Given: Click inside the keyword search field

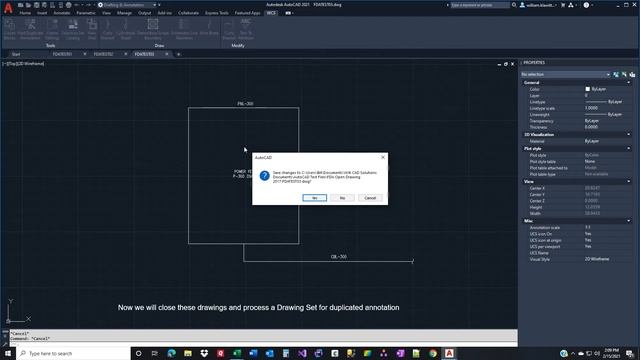Looking at the screenshot, I should click(480, 5).
